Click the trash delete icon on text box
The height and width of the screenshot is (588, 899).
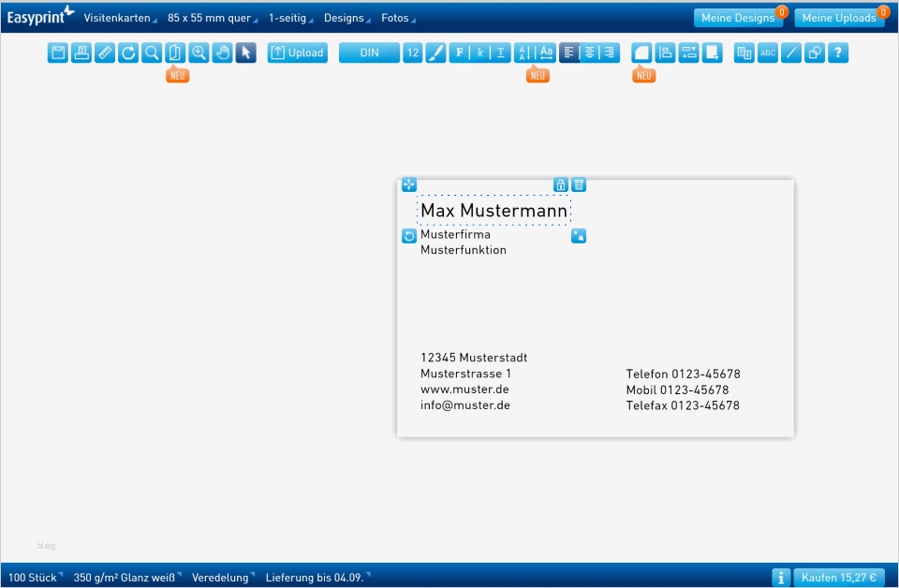pos(579,184)
